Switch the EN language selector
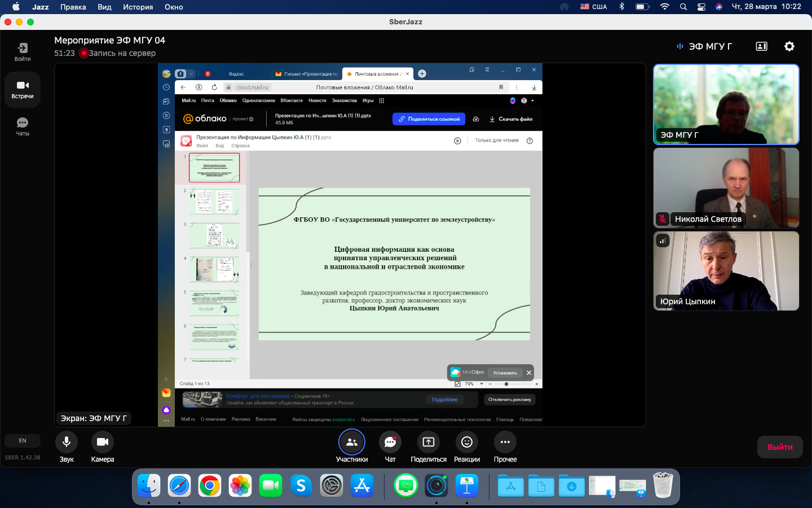Image resolution: width=812 pixels, height=508 pixels. click(x=23, y=441)
